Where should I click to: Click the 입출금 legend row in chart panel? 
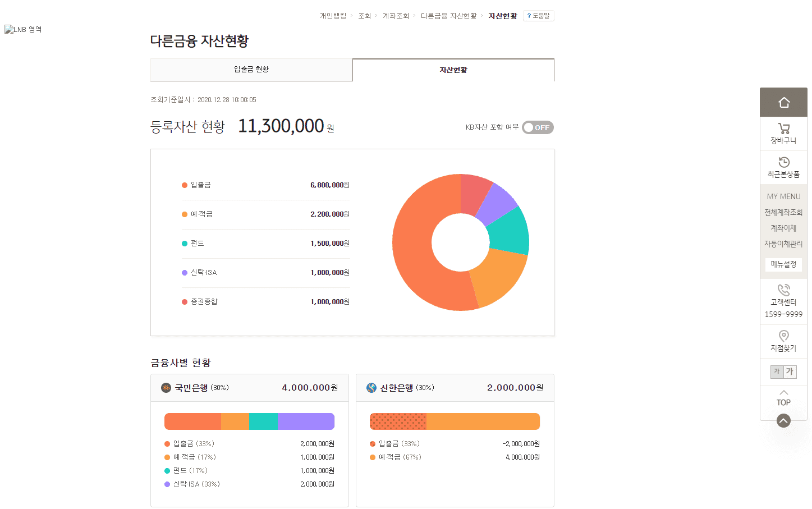[x=265, y=185]
